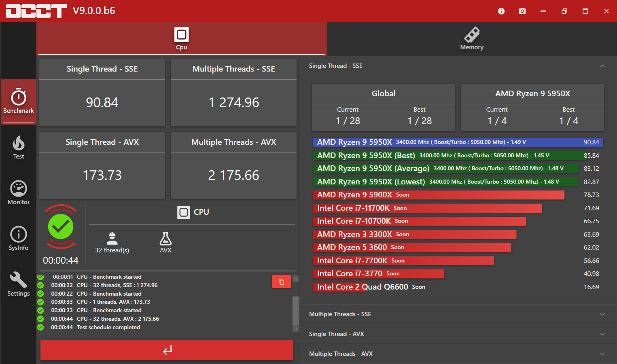The image size is (617, 364).
Task: Select the Intel Core i7-3770 bar
Action: pos(379,274)
